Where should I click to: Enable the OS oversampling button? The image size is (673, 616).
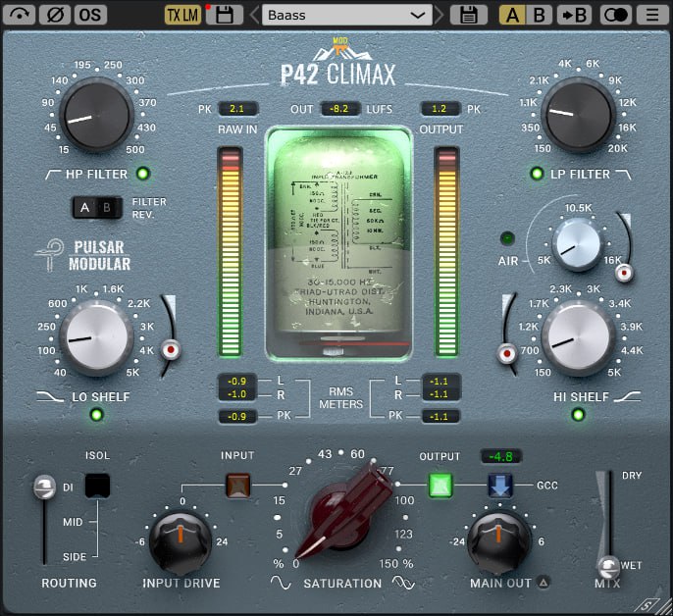(x=90, y=16)
